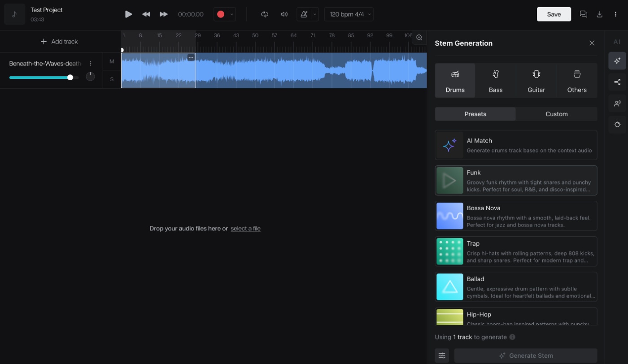The height and width of the screenshot is (364, 628).
Task: Click the AI sparkles icon in right sidebar
Action: [x=617, y=61]
